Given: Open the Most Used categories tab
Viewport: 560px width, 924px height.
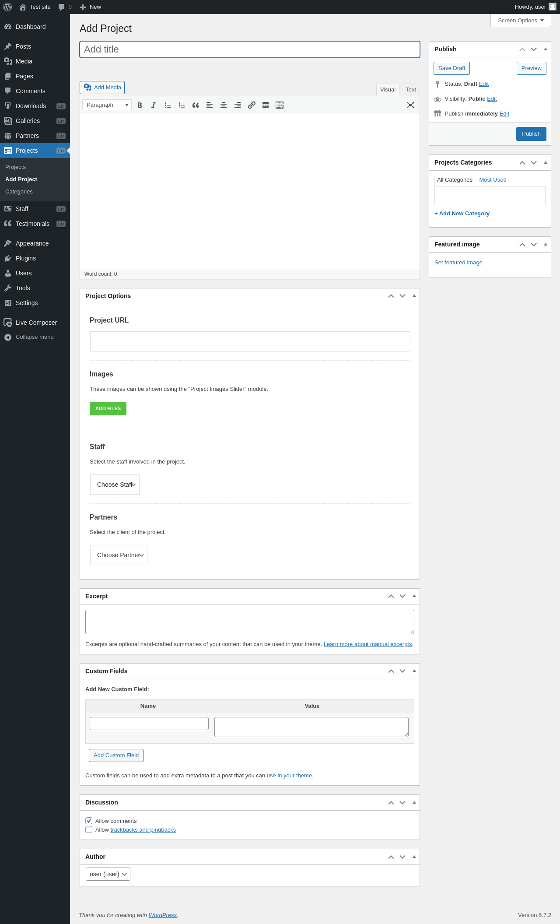Looking at the screenshot, I should [x=493, y=180].
